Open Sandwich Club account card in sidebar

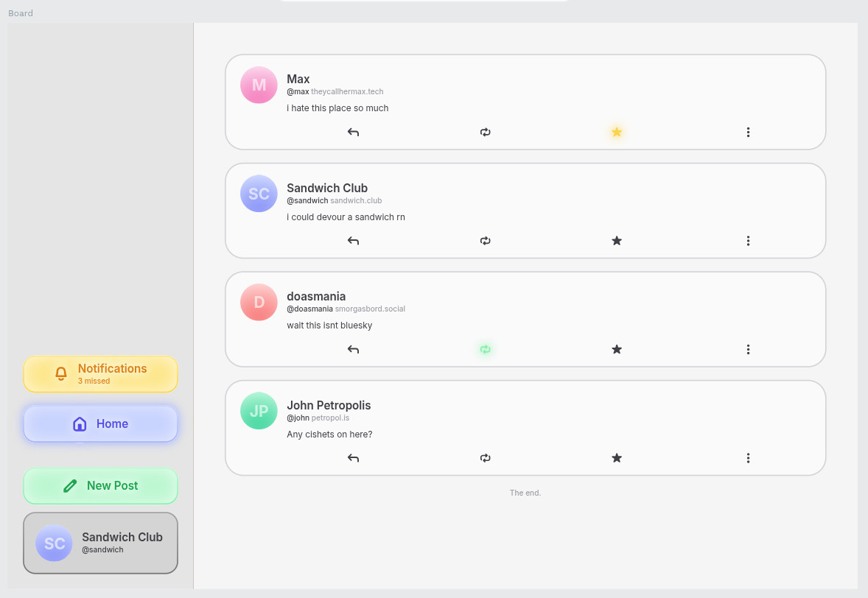point(100,543)
